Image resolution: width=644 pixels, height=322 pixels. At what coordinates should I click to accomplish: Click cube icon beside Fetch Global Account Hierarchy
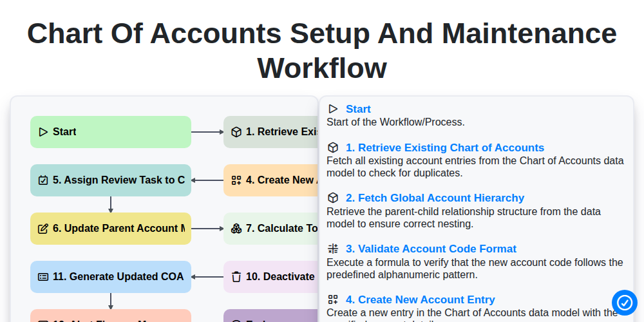(333, 198)
